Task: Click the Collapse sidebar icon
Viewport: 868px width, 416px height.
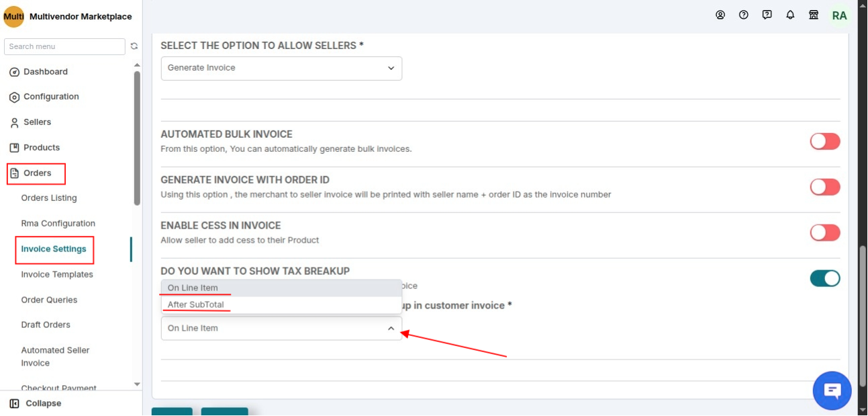Action: tap(14, 404)
